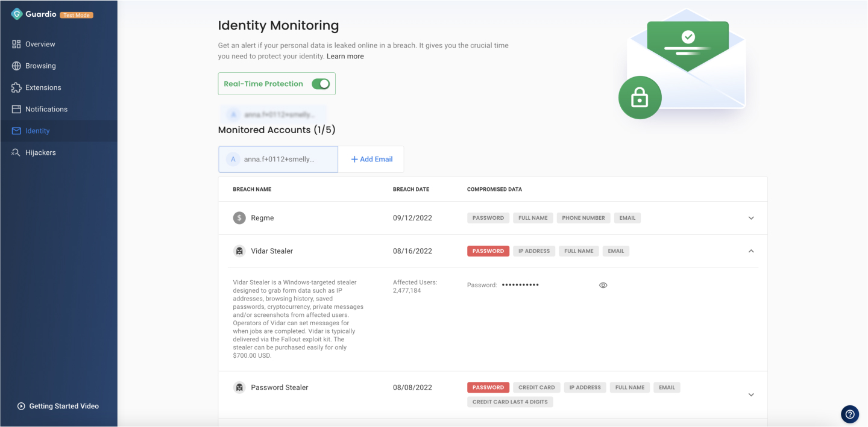Click the CREDIT CARD tag
868x427 pixels.
pos(536,387)
